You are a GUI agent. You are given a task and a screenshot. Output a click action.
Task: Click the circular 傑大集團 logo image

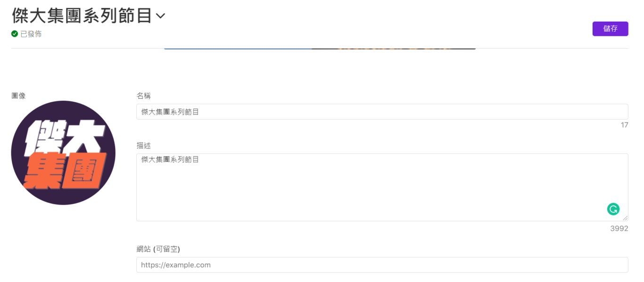(x=63, y=153)
